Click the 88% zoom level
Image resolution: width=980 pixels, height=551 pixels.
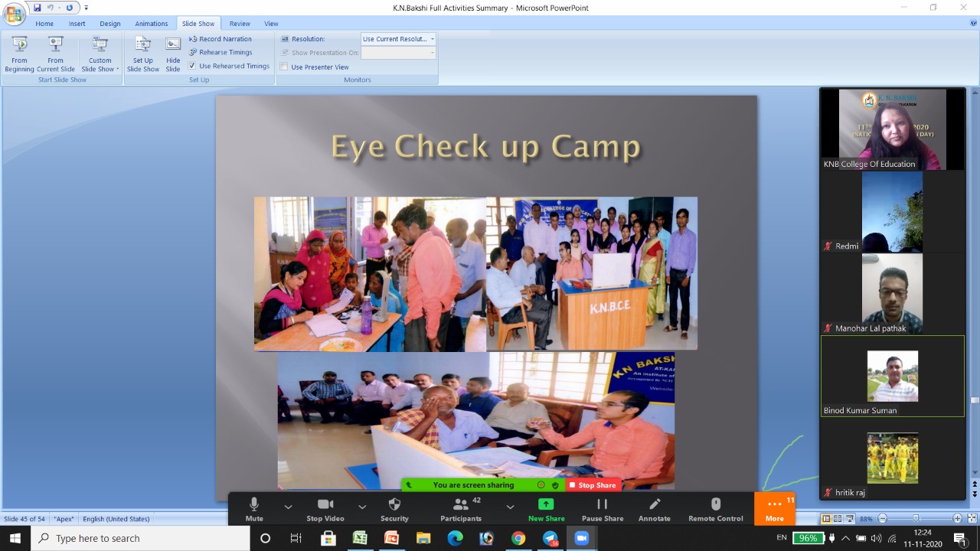(x=866, y=519)
